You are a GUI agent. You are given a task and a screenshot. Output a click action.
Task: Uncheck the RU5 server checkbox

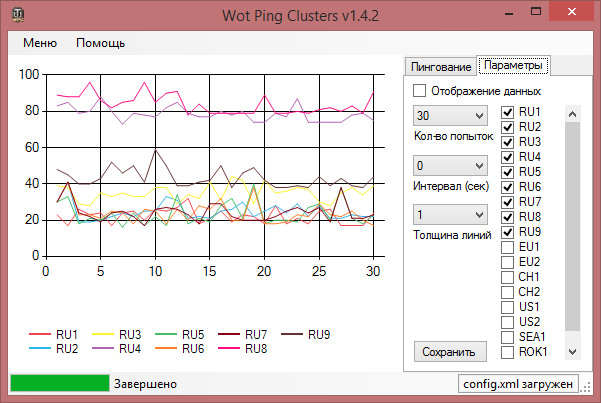pyautogui.click(x=507, y=172)
